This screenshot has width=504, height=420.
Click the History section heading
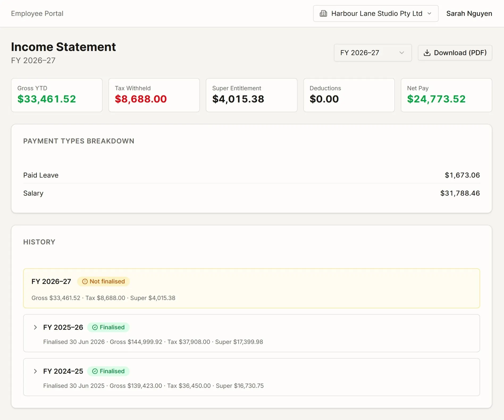pyautogui.click(x=39, y=242)
